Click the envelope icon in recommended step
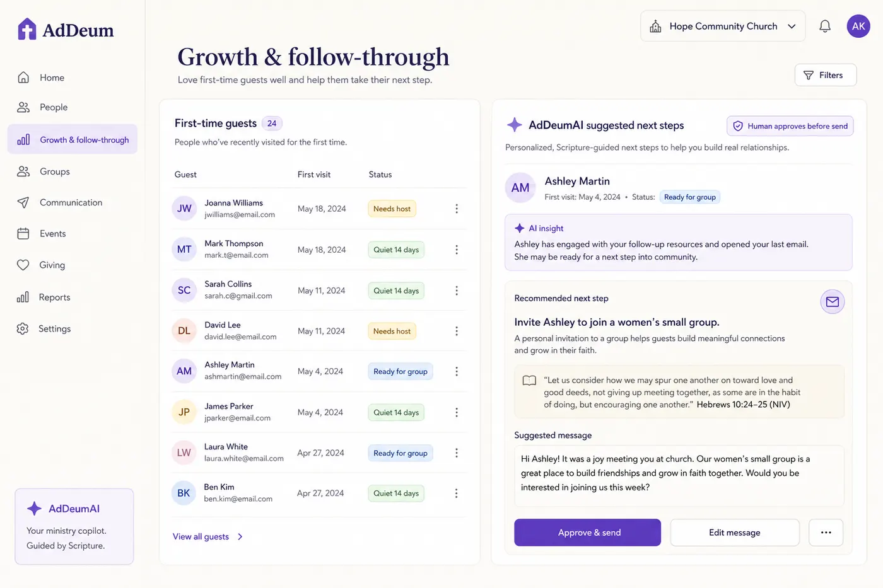The image size is (883, 588). point(832,302)
